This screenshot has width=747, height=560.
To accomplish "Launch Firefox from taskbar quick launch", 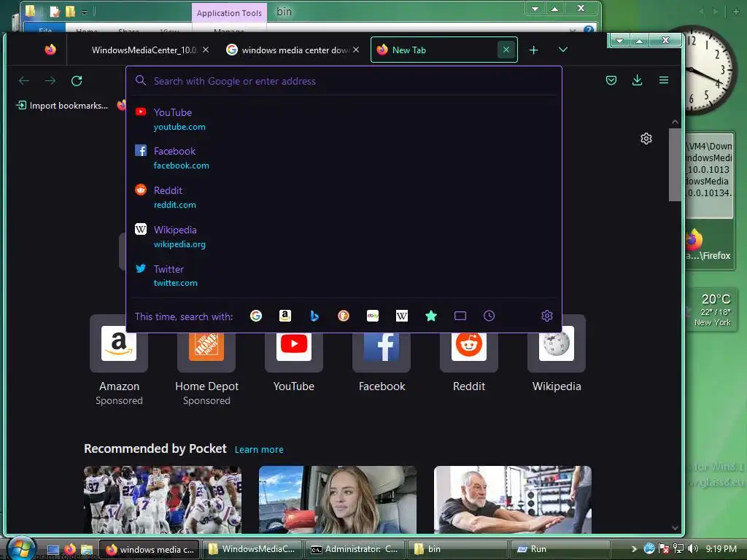I will (x=70, y=550).
